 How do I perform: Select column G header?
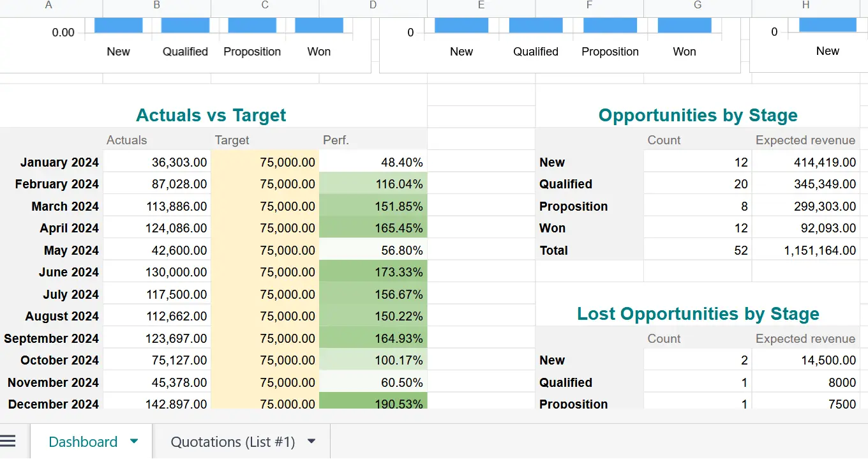pyautogui.click(x=698, y=5)
